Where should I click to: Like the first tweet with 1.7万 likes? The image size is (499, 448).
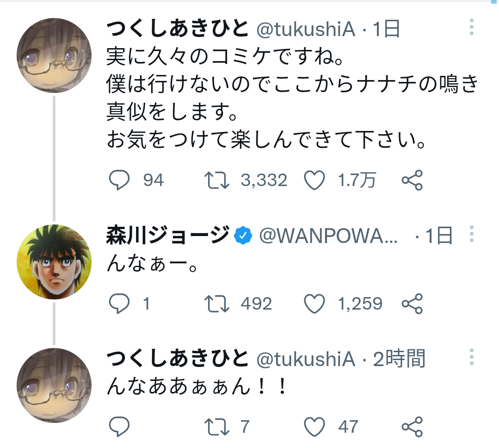314,180
